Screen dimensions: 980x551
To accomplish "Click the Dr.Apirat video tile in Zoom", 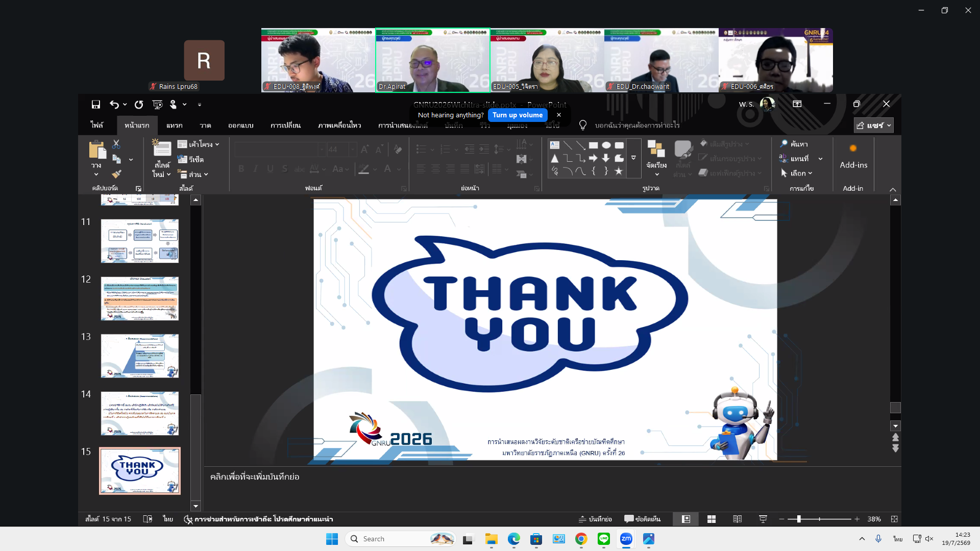I will (x=433, y=60).
